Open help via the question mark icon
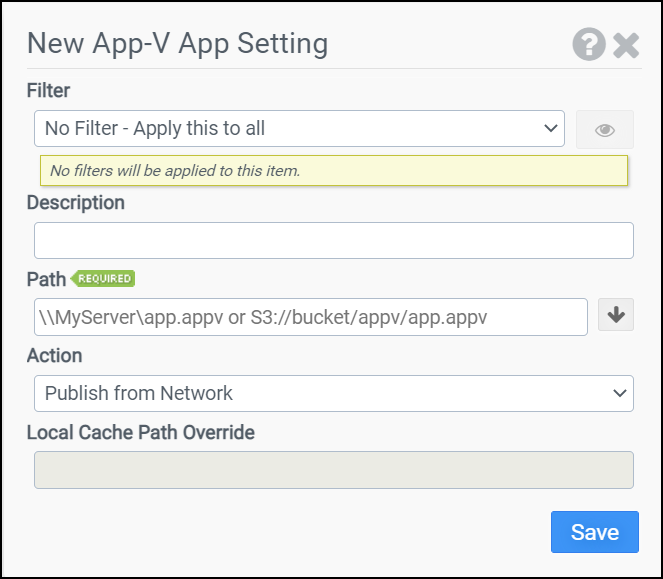Image resolution: width=663 pixels, height=579 pixels. [589, 45]
